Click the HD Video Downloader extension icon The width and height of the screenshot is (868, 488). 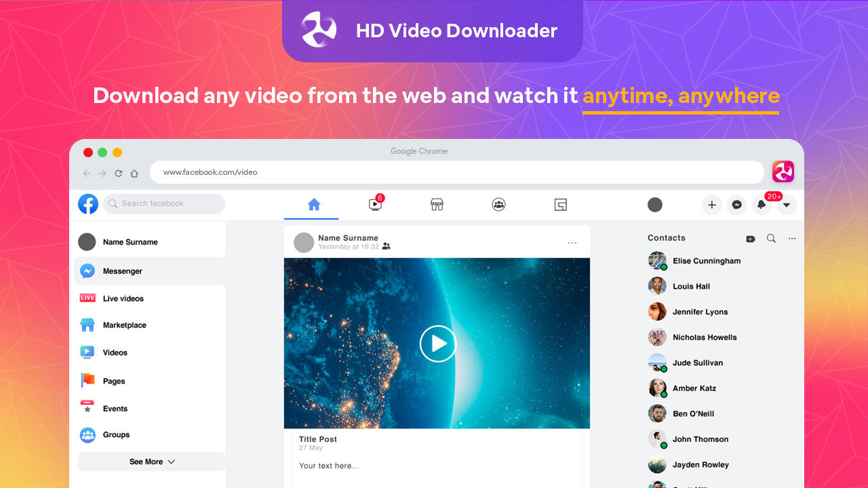(783, 171)
